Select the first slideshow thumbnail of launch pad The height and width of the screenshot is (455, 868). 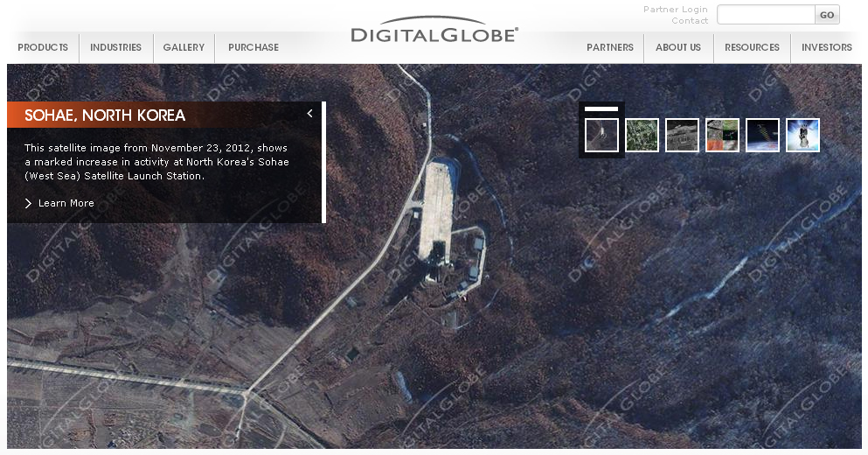point(601,136)
